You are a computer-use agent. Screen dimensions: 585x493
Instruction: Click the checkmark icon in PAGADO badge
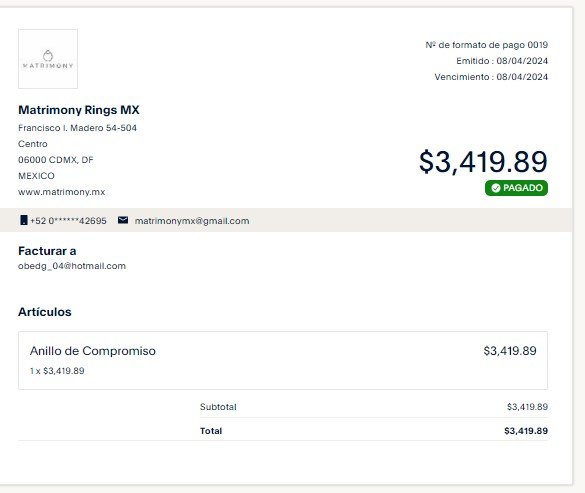(495, 188)
